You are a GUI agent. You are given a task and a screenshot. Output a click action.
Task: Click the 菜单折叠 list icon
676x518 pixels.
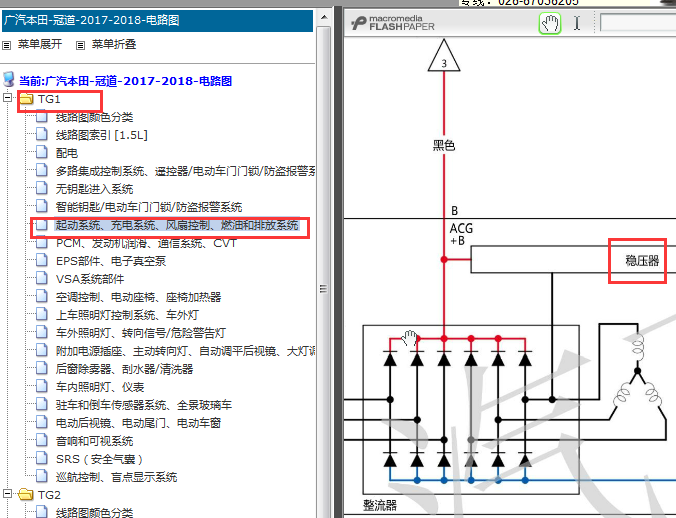(81, 45)
